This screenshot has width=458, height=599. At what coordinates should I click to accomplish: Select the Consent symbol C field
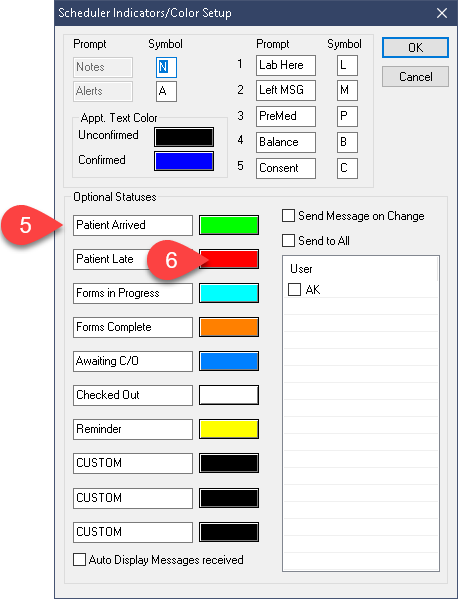click(x=347, y=168)
